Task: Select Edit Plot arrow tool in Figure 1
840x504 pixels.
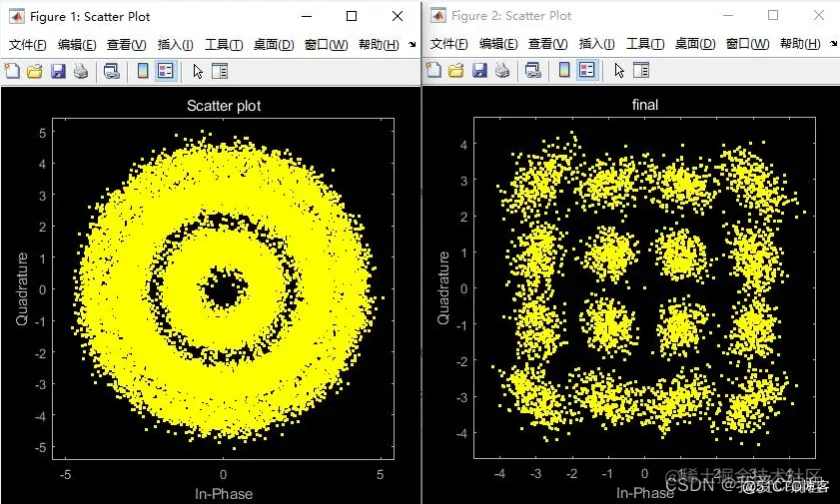Action: (x=198, y=71)
